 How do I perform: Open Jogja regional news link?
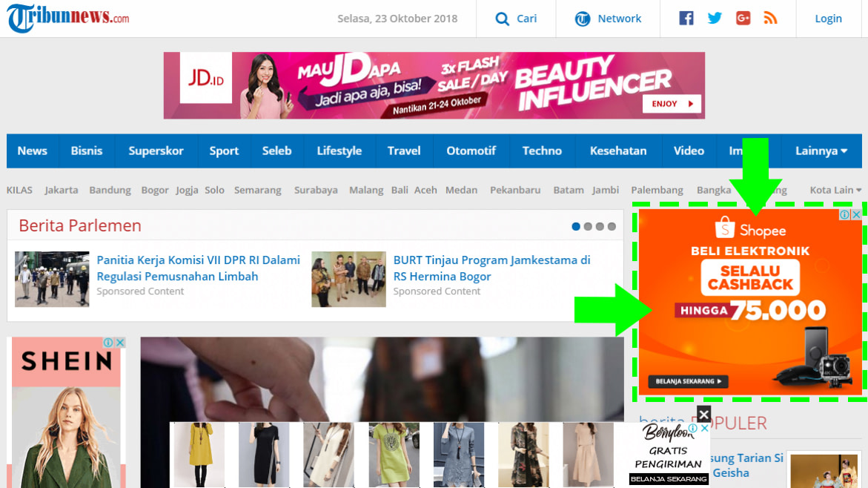(187, 190)
